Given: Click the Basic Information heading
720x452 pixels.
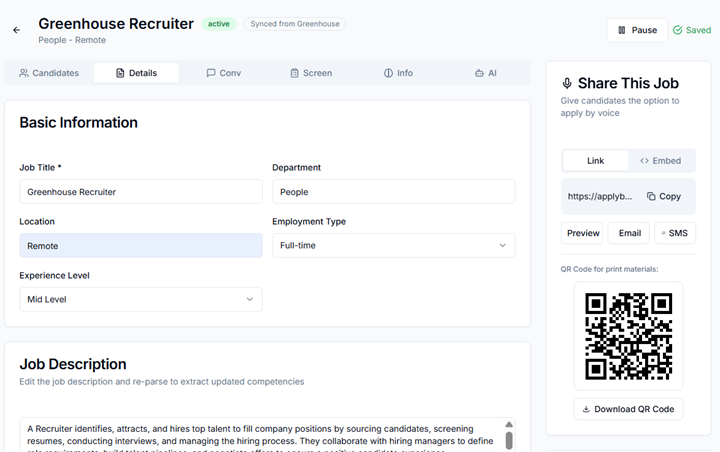Looking at the screenshot, I should pos(79,123).
